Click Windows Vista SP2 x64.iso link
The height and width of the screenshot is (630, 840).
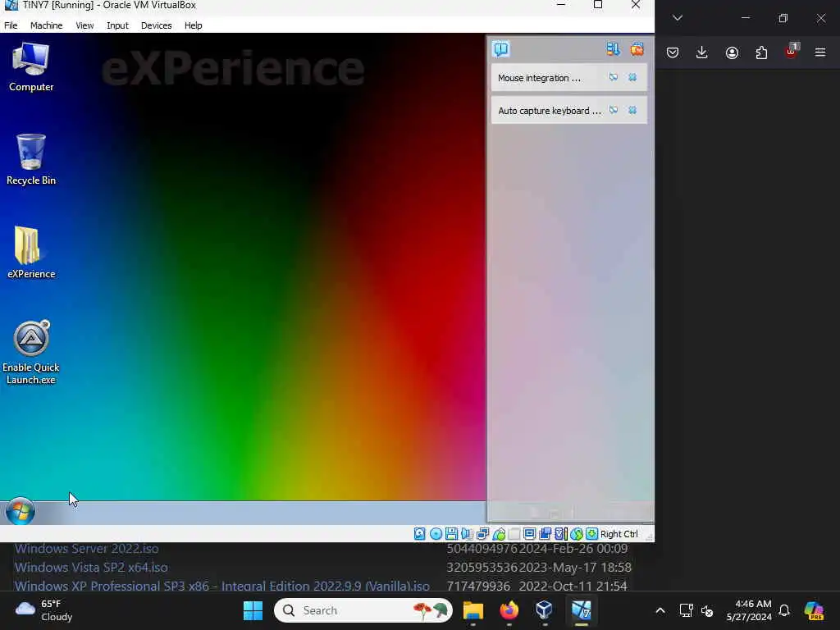point(91,568)
